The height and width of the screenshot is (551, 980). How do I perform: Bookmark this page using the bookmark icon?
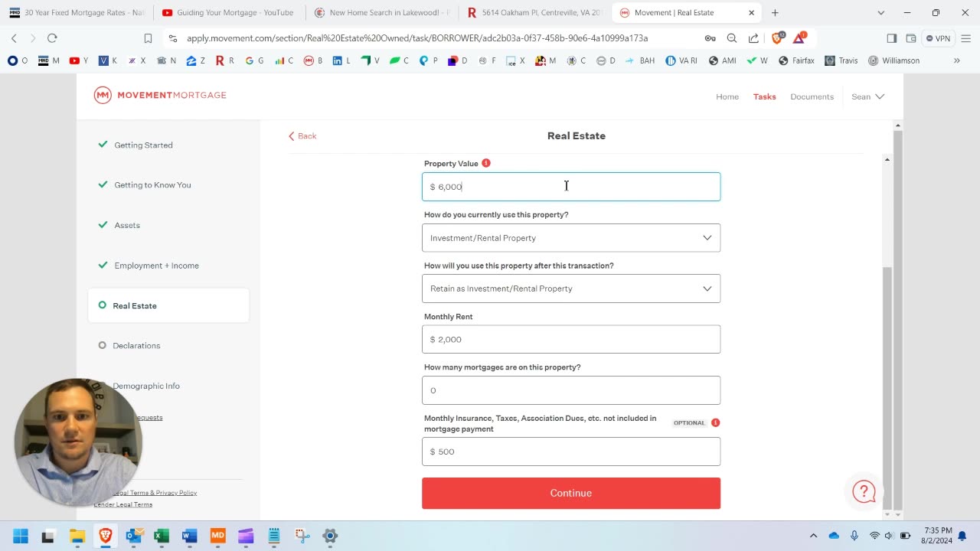pyautogui.click(x=148, y=38)
